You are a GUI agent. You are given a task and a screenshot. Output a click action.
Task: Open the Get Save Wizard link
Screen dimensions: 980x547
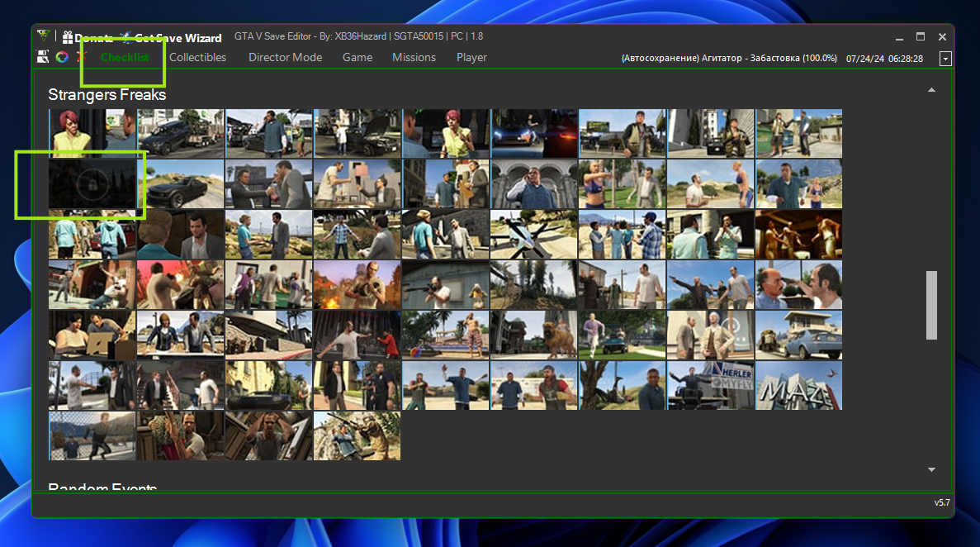[171, 37]
